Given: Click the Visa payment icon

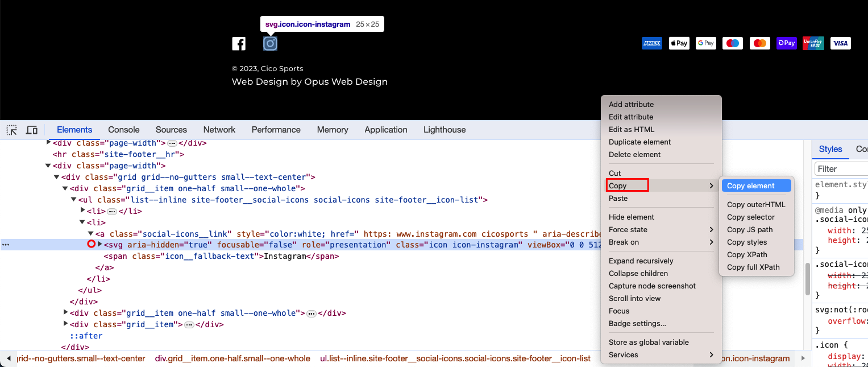Looking at the screenshot, I should pos(840,43).
